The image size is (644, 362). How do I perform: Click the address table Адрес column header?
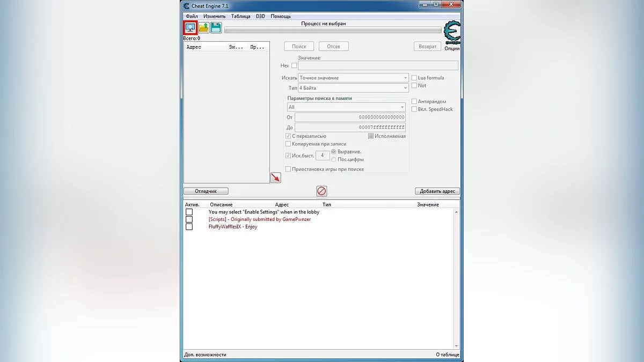(282, 205)
